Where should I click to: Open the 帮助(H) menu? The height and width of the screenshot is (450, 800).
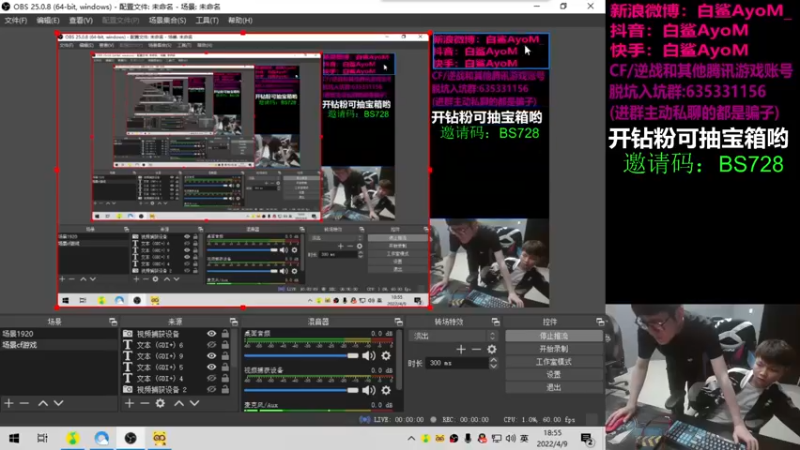pyautogui.click(x=240, y=20)
